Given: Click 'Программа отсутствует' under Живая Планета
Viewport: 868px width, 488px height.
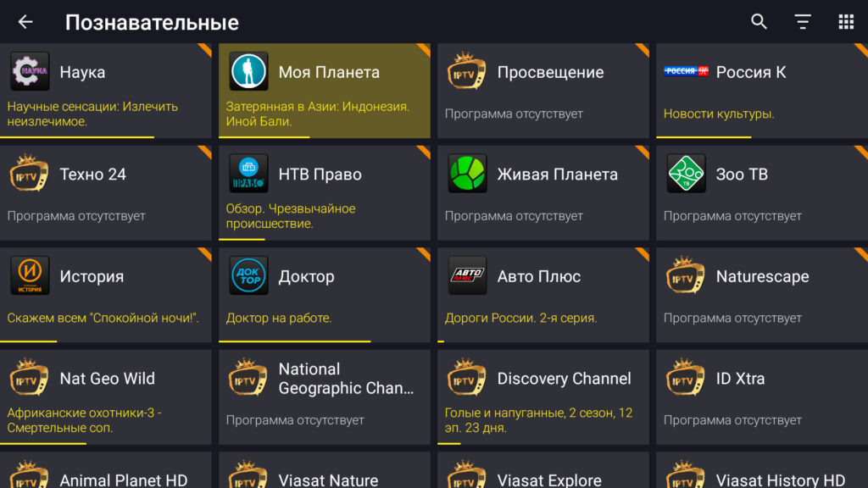Looking at the screenshot, I should tap(514, 216).
